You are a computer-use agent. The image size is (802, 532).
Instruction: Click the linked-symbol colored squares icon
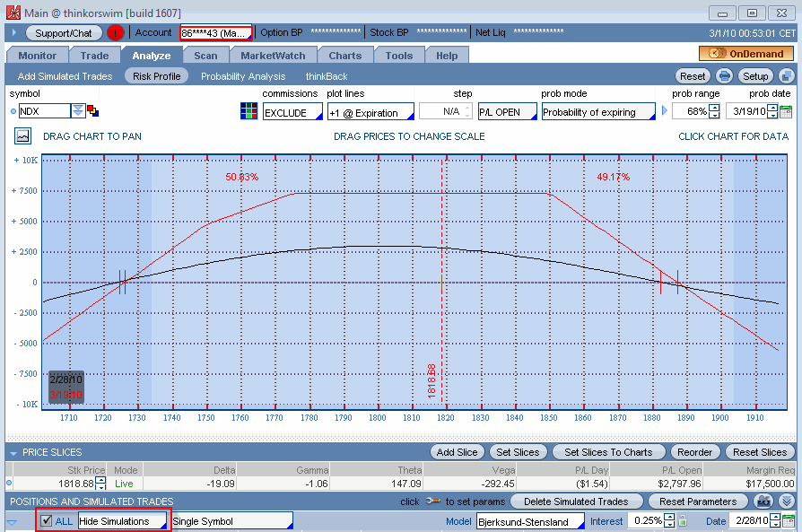[92, 111]
